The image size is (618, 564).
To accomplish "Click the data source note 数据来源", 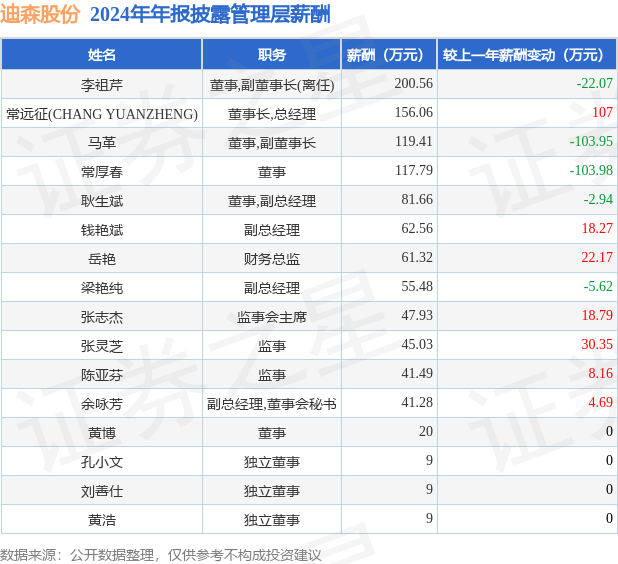I will 161,555.
